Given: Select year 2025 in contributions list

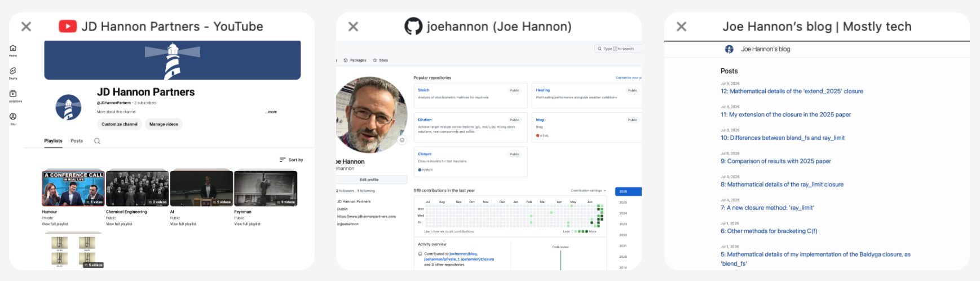Looking at the screenshot, I should point(623,202).
